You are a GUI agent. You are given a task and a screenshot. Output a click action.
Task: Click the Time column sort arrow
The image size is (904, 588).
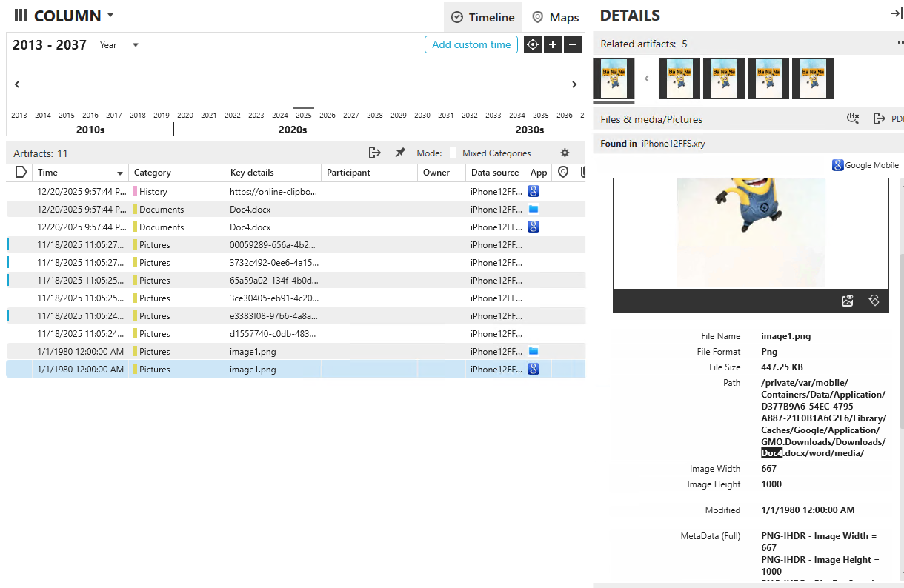tap(120, 173)
